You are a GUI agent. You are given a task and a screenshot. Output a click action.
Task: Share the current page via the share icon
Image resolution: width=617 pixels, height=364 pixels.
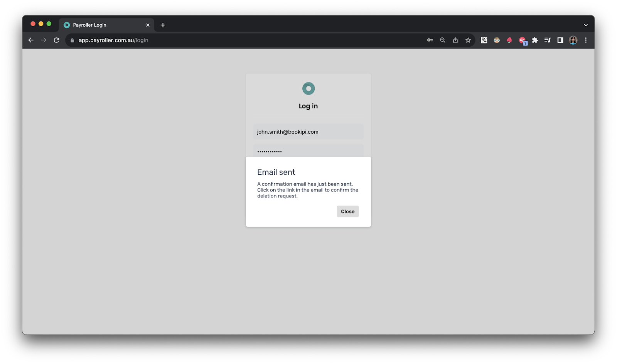455,40
